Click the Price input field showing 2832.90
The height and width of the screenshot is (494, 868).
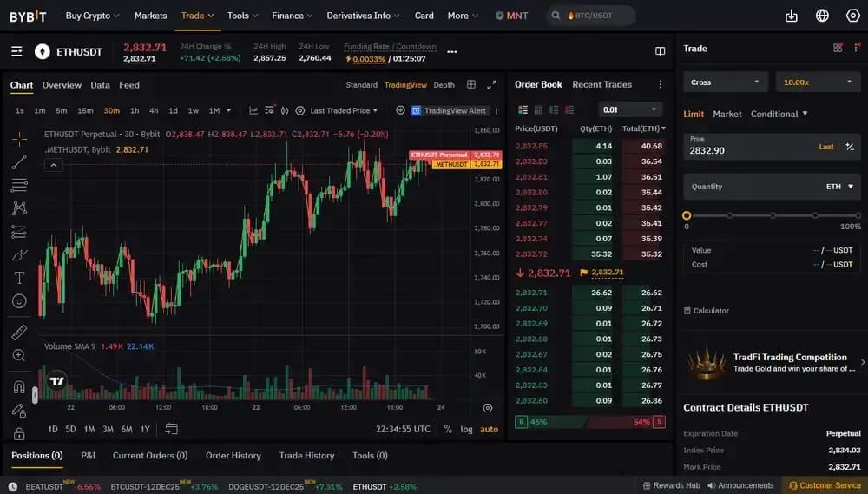tap(772, 147)
